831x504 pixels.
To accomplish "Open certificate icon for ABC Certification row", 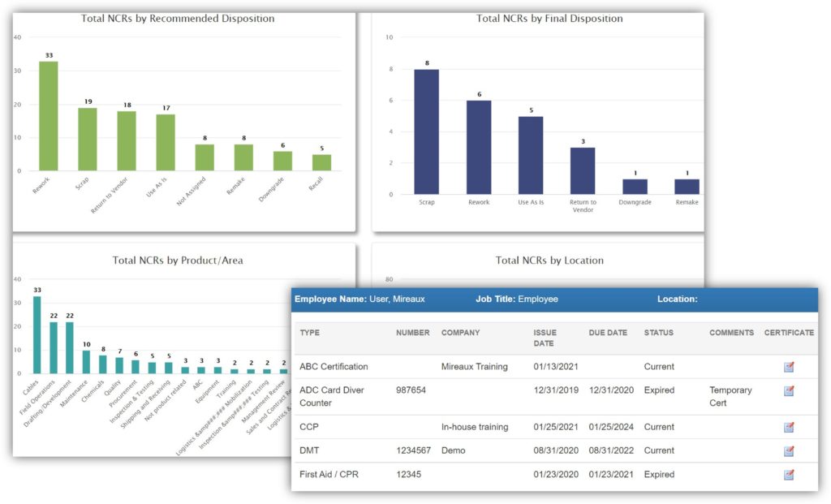I will (789, 367).
